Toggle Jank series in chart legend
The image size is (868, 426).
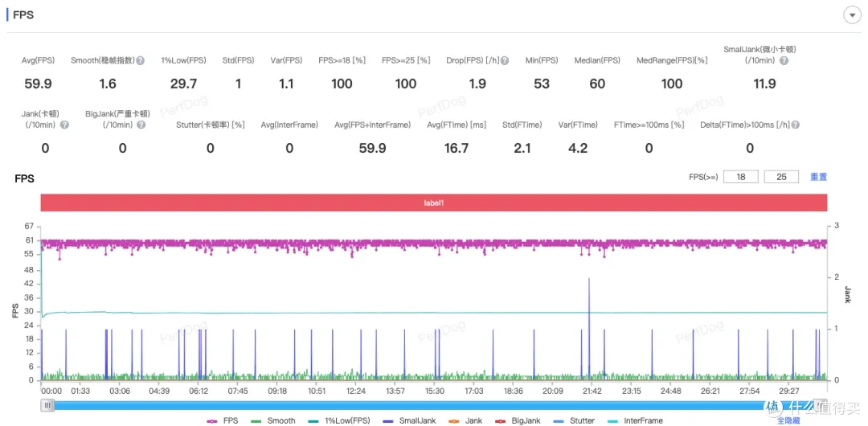[x=465, y=420]
